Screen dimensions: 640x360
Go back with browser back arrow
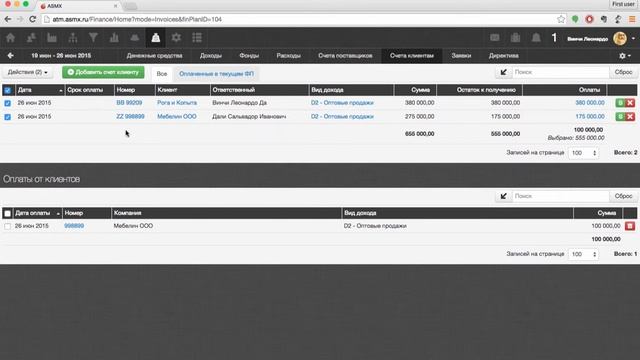pyautogui.click(x=8, y=19)
